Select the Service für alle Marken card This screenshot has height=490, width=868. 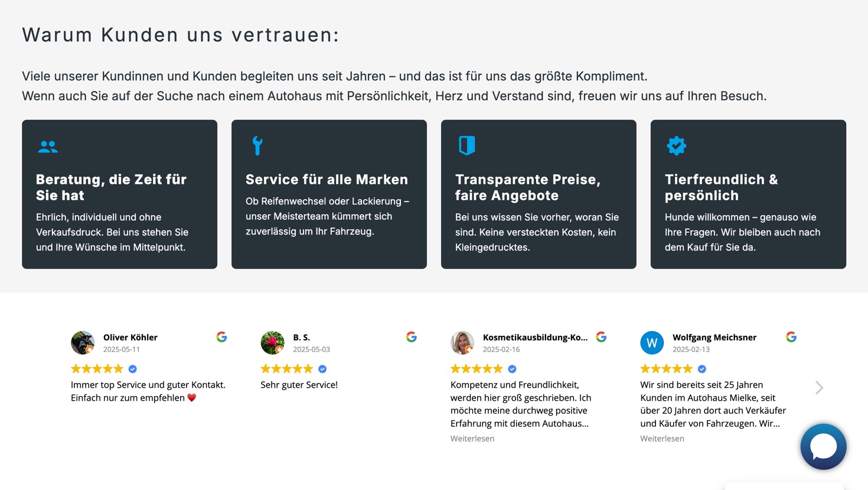[329, 194]
